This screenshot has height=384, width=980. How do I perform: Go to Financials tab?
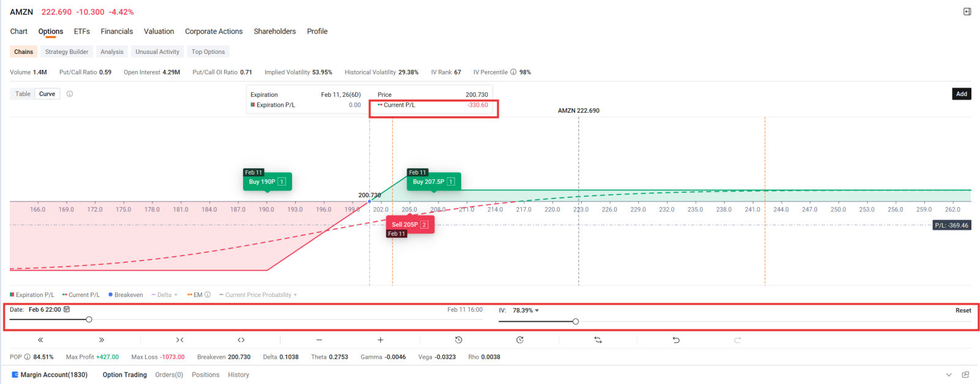tap(117, 31)
